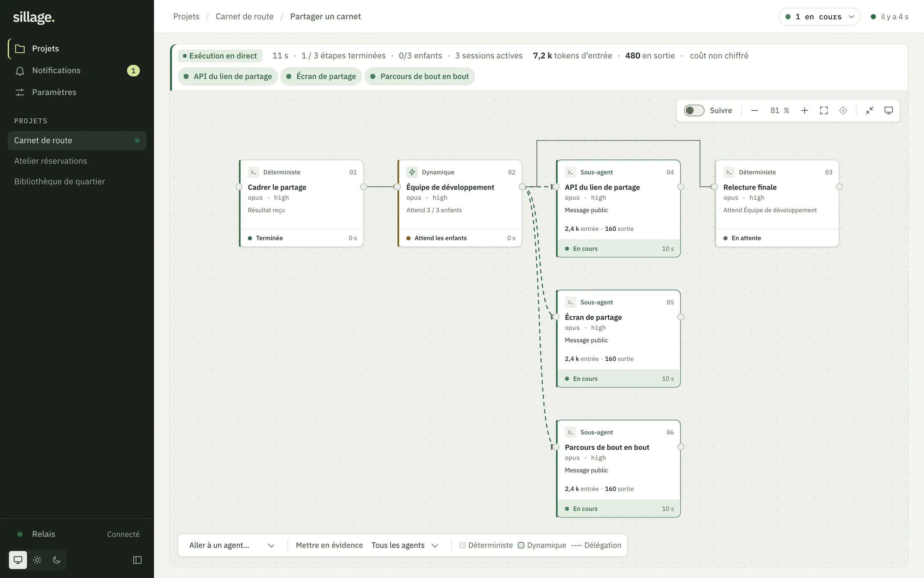Switch to dark theme moon icon

57,560
